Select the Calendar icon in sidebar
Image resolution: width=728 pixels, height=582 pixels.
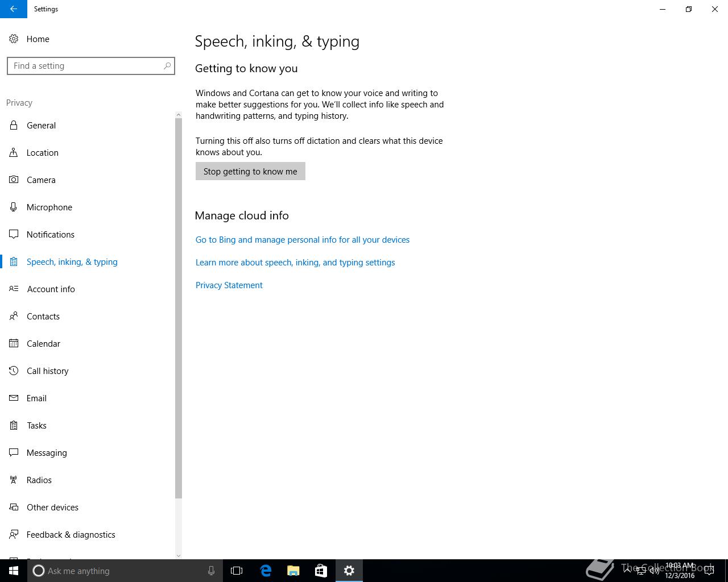(x=14, y=343)
